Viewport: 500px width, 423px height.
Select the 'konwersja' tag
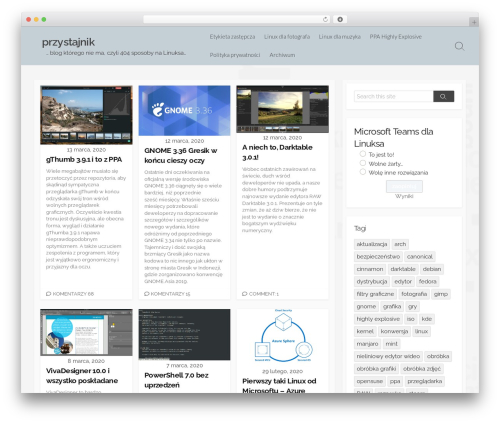pos(394,331)
